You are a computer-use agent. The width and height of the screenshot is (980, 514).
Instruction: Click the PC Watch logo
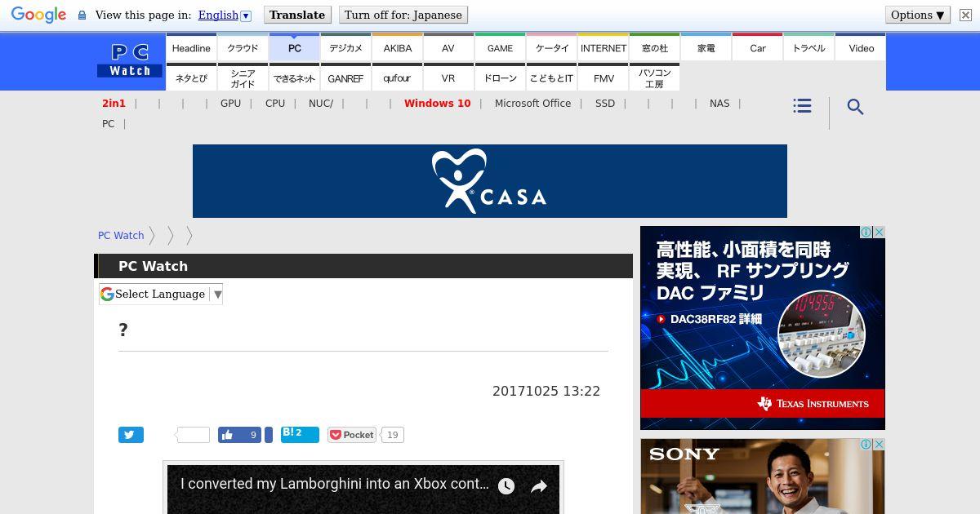click(x=130, y=61)
